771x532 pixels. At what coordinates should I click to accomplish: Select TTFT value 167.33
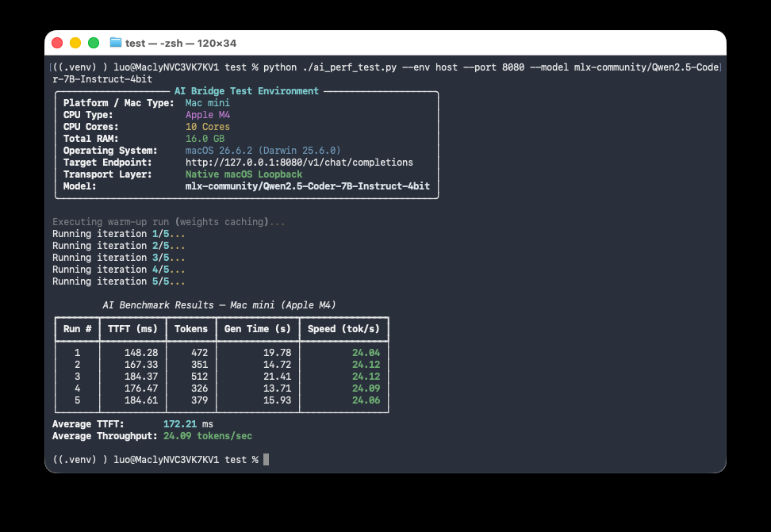pos(141,365)
